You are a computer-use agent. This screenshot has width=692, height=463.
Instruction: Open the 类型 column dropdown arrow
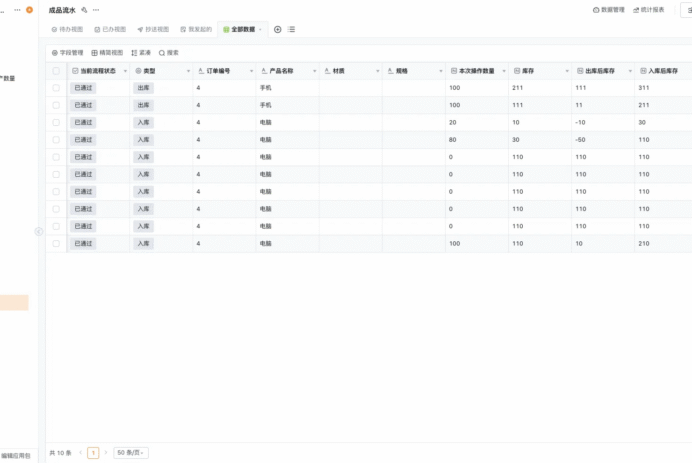click(188, 71)
